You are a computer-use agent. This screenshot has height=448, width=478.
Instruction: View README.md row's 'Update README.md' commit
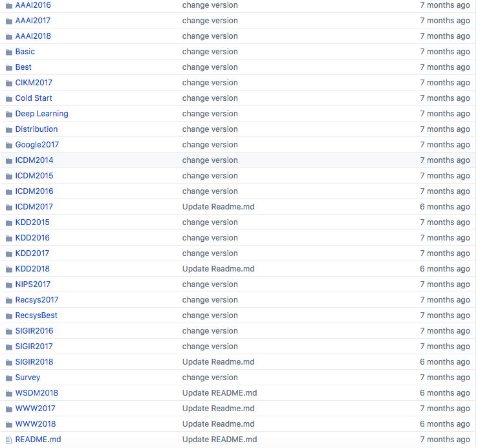(219, 440)
